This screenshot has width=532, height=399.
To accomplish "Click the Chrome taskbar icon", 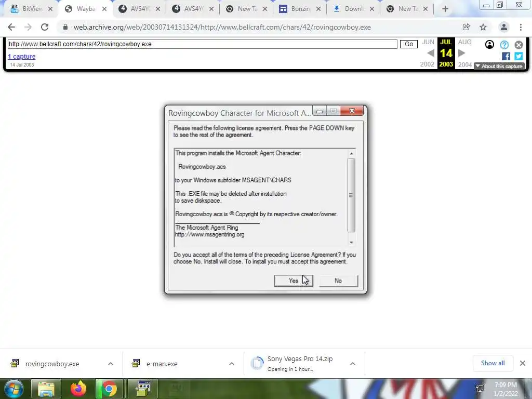I will pos(109,389).
